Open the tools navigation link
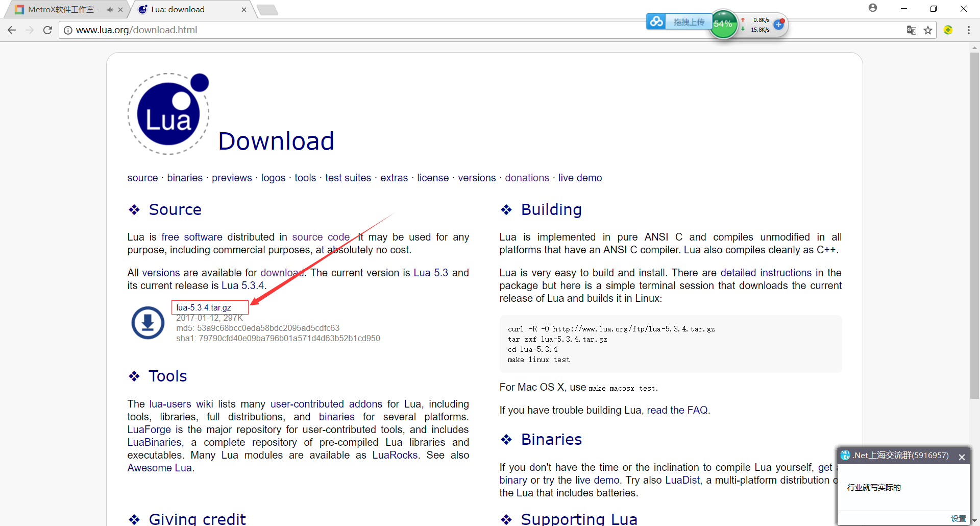This screenshot has height=526, width=980. pyautogui.click(x=305, y=178)
